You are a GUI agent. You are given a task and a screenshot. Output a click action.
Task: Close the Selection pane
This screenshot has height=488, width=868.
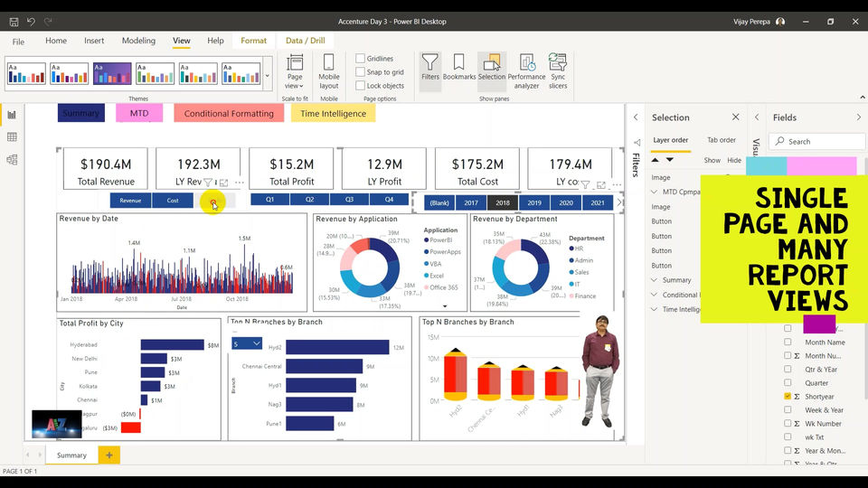(x=736, y=117)
